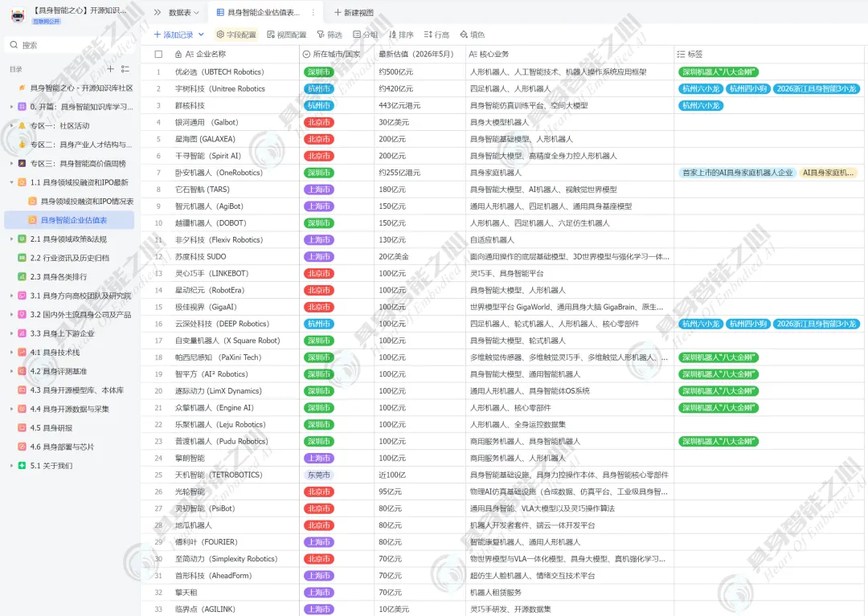Collapse the 1.1 具身领域投融资和IPO最新 node arrow

point(11,182)
